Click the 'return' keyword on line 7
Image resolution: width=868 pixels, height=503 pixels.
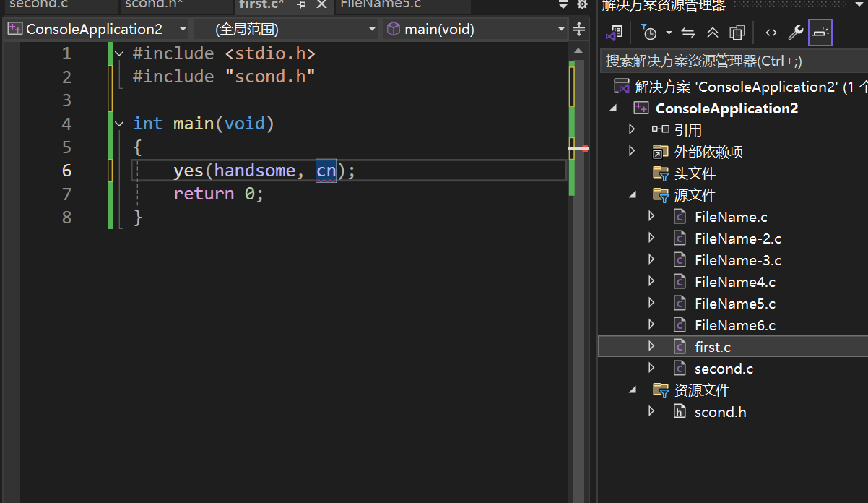pyautogui.click(x=204, y=194)
